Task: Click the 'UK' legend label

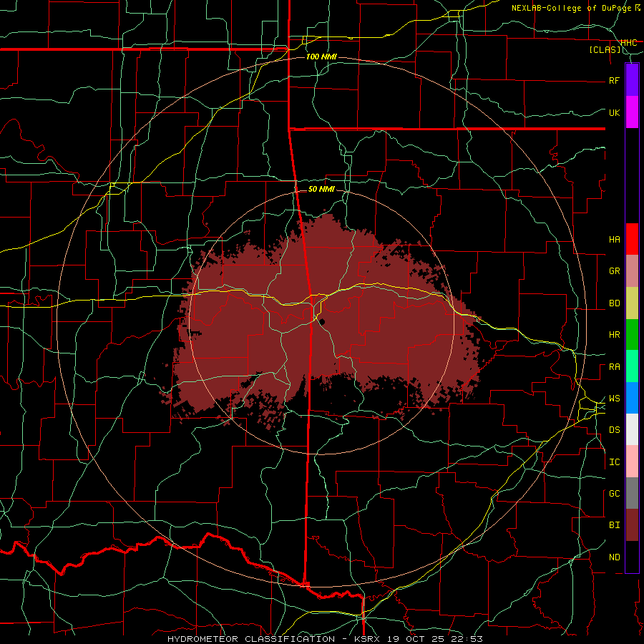Action: [614, 112]
